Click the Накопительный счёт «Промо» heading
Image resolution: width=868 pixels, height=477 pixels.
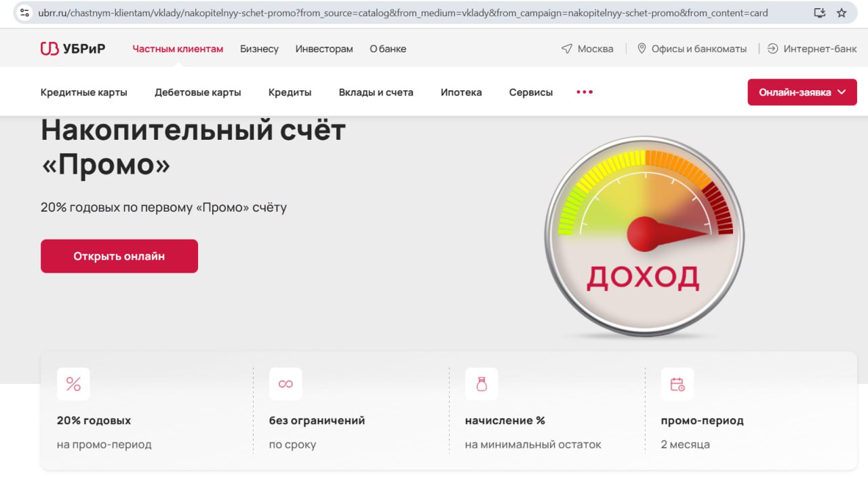[193, 147]
